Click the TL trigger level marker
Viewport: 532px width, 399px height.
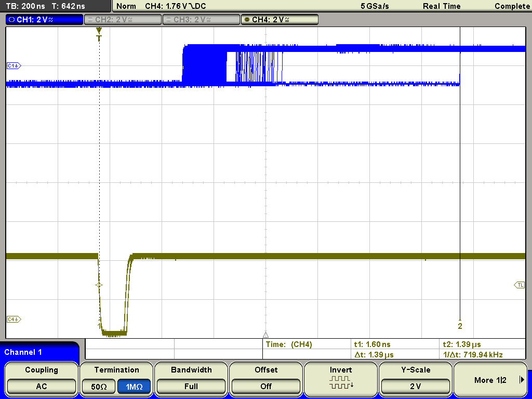point(520,285)
